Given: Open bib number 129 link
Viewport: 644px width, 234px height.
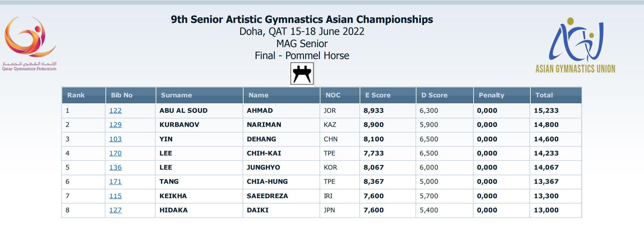Looking at the screenshot, I should [115, 125].
